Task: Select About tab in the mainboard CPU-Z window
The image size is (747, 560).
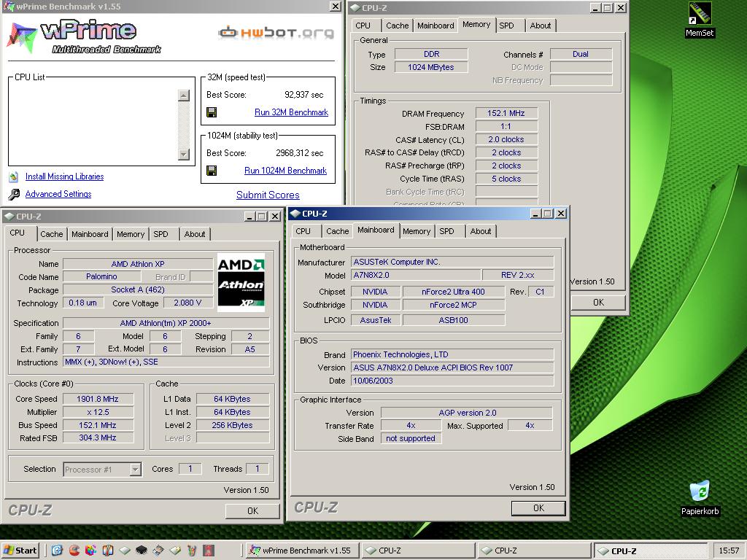Action: [481, 231]
